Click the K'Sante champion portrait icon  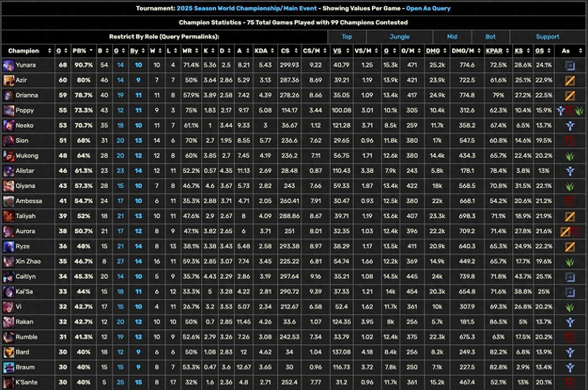pos(8,382)
